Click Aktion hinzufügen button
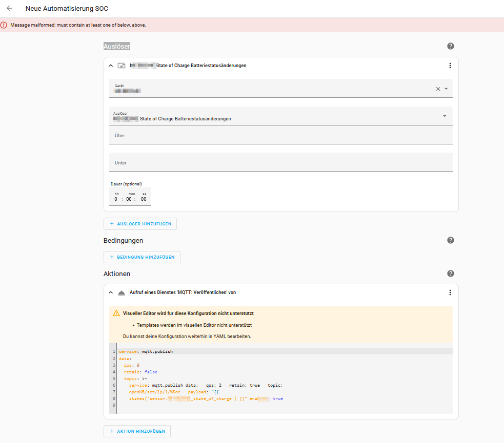 tap(137, 431)
